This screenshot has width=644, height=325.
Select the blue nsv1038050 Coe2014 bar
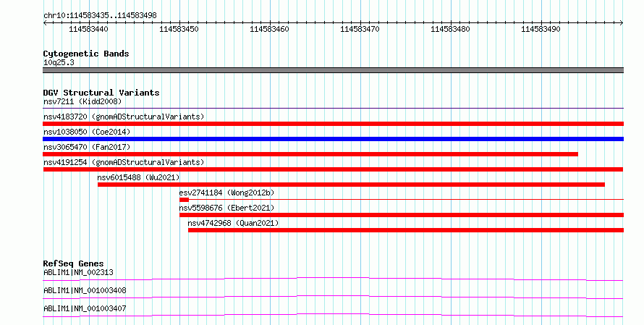click(x=333, y=139)
